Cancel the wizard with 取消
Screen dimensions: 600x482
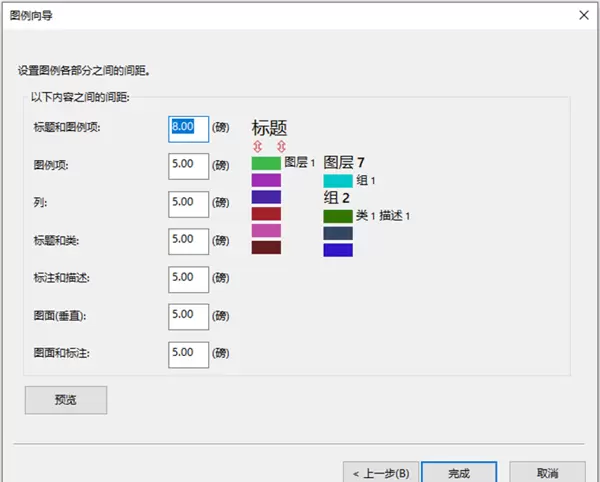click(547, 472)
